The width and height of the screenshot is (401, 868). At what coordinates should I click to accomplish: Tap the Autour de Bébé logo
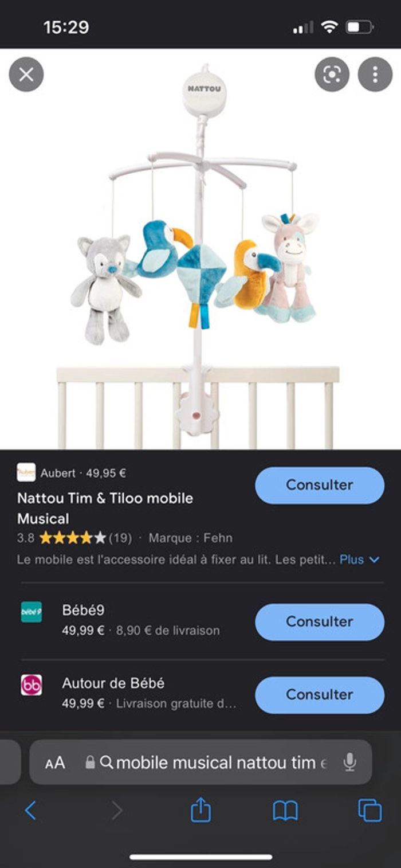(32, 685)
